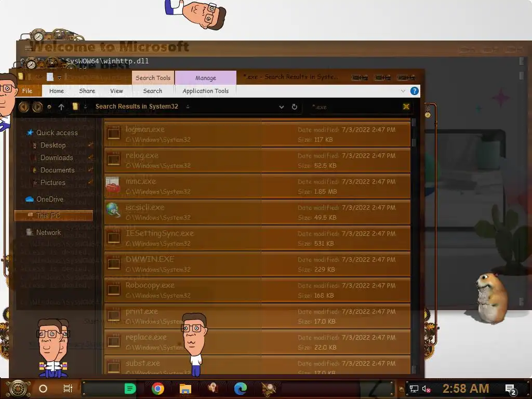Click the taskbar clock 2:58 AM
This screenshot has height=399, width=532.
tap(465, 389)
